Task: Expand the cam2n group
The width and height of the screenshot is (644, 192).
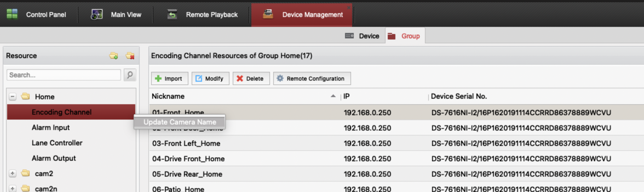Action: pos(13,188)
